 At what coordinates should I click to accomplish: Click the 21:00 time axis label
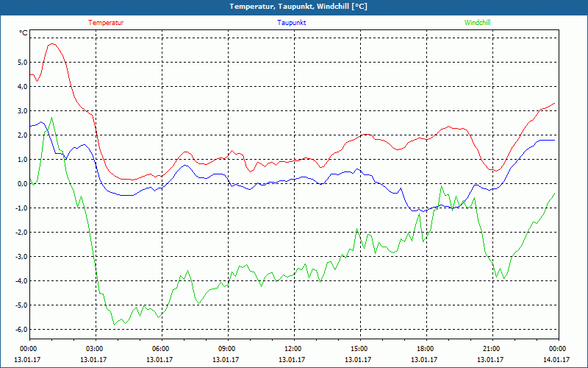[491, 349]
